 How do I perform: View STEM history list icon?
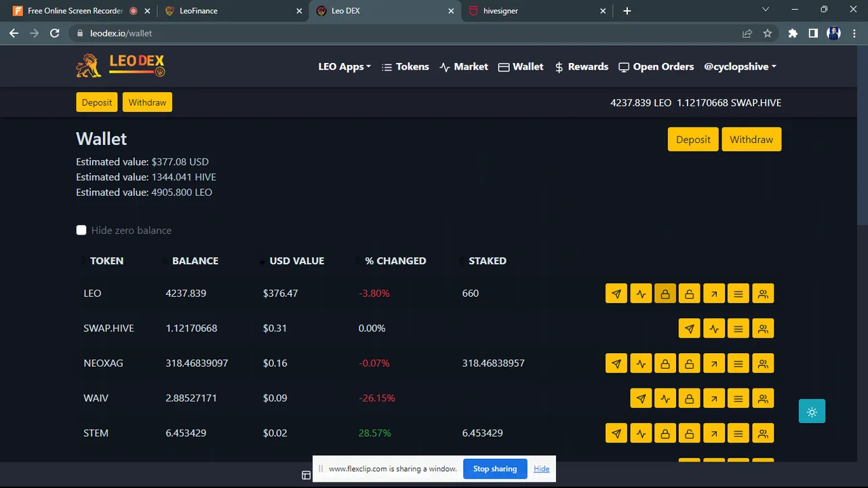[738, 433]
